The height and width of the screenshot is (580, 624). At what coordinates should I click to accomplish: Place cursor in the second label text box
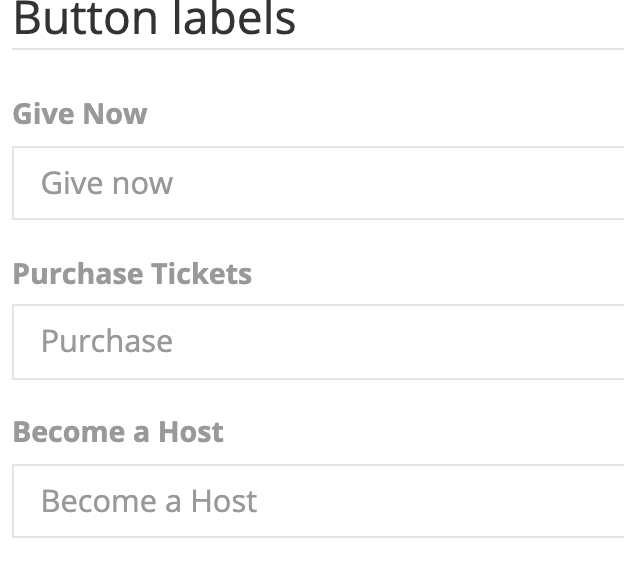coord(320,342)
